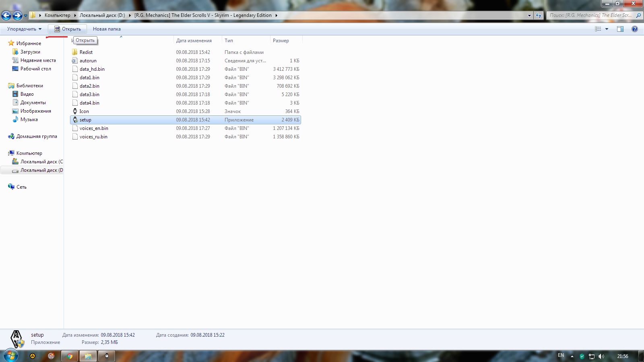
Task: Click the Новая папка button
Action: (107, 29)
